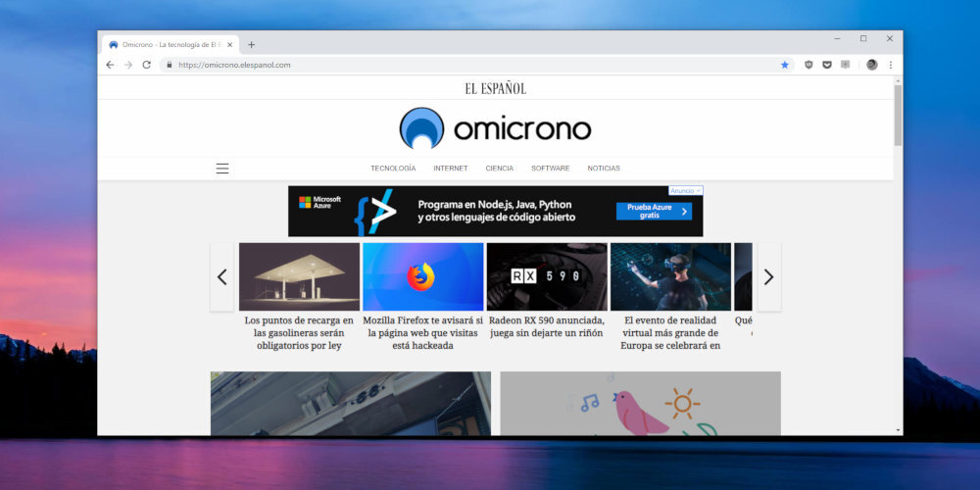Click the uBlock shield extension icon
This screenshot has width=980, height=490.
tap(808, 65)
